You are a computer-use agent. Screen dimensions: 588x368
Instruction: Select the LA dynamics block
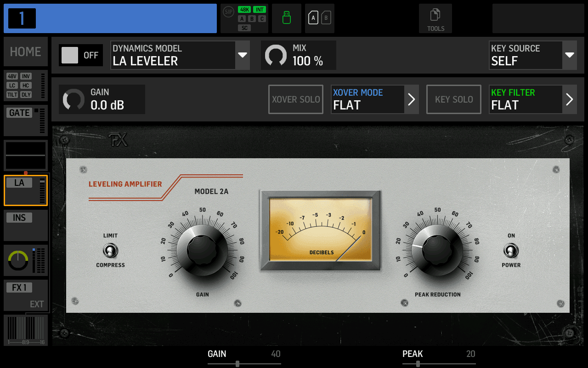point(26,190)
